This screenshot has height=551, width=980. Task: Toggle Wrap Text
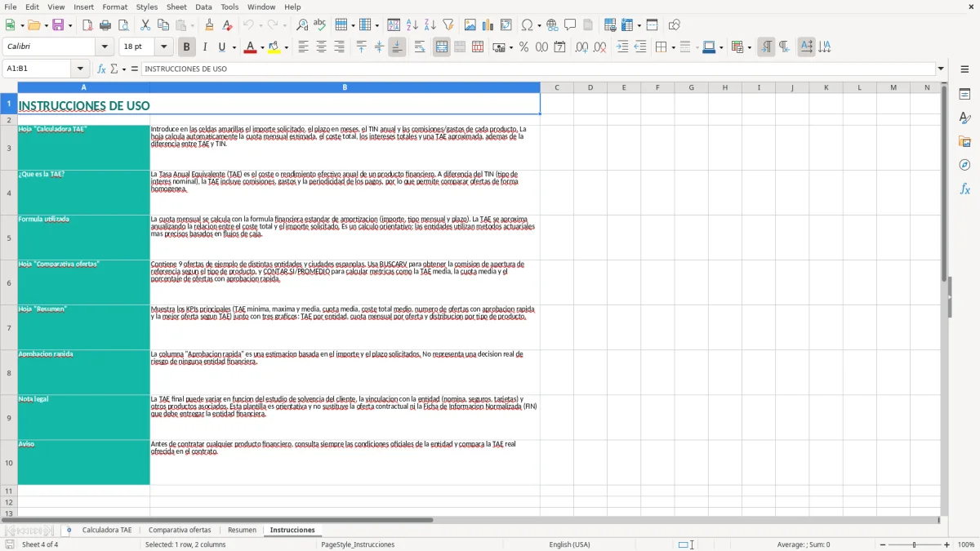pyautogui.click(x=420, y=47)
